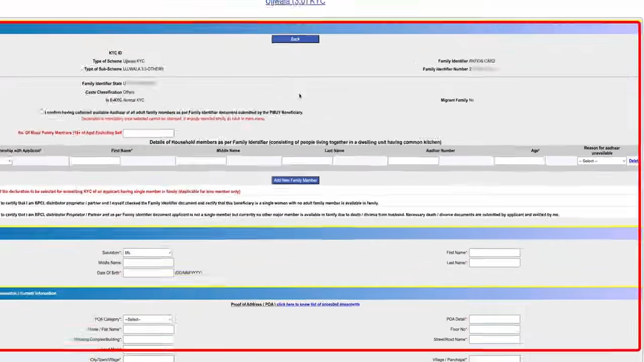Open the Salutation dropdown showing Ms.
Image resolution: width=644 pixels, height=362 pixels.
click(147, 252)
